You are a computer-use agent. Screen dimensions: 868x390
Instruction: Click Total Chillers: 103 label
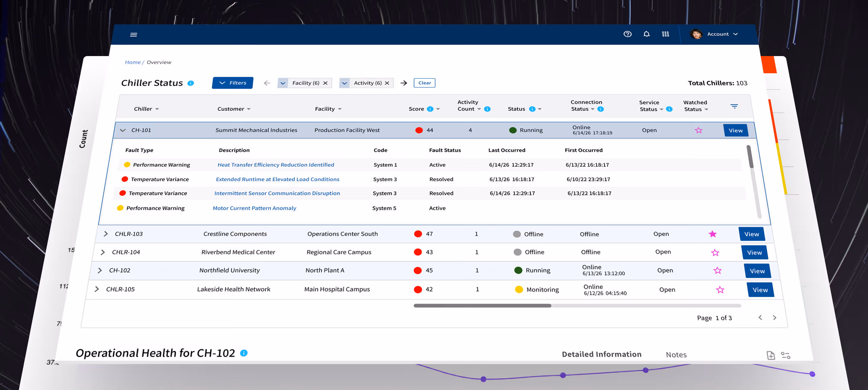click(717, 83)
